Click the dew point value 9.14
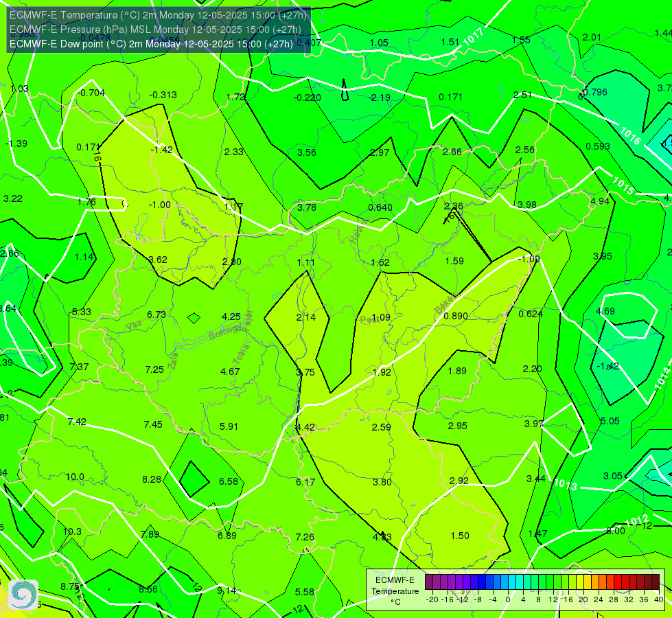Screen dimensions: 672x618 (x=227, y=591)
